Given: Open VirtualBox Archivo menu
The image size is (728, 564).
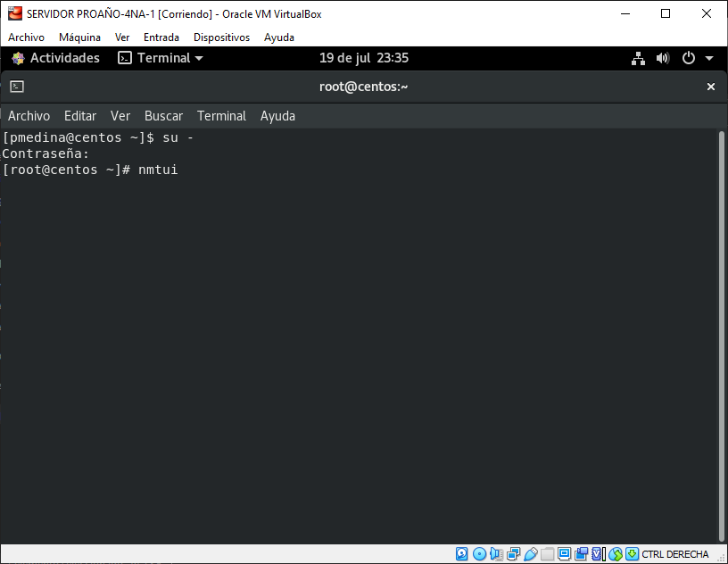Looking at the screenshot, I should [x=26, y=37].
